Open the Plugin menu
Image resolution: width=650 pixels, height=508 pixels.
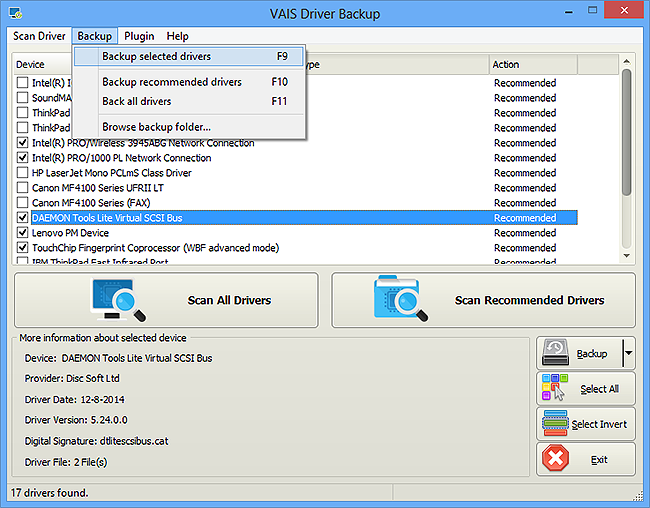click(x=139, y=36)
